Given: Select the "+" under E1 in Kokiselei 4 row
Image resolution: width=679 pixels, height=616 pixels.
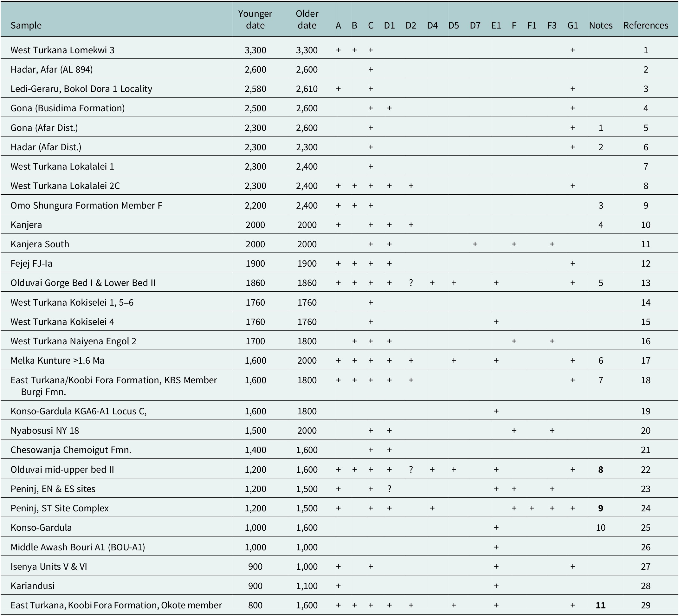Looking at the screenshot, I should [496, 322].
